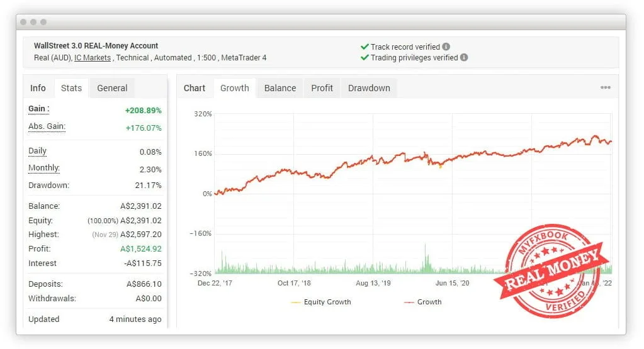Click the green Track record verified checkmark
Screen dimensions: 644x349
point(364,47)
